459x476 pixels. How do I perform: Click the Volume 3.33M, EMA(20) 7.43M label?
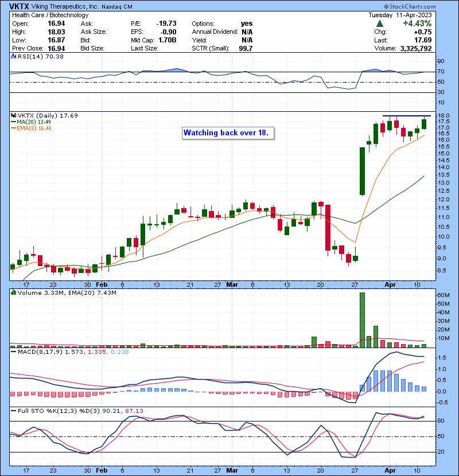[x=67, y=293]
